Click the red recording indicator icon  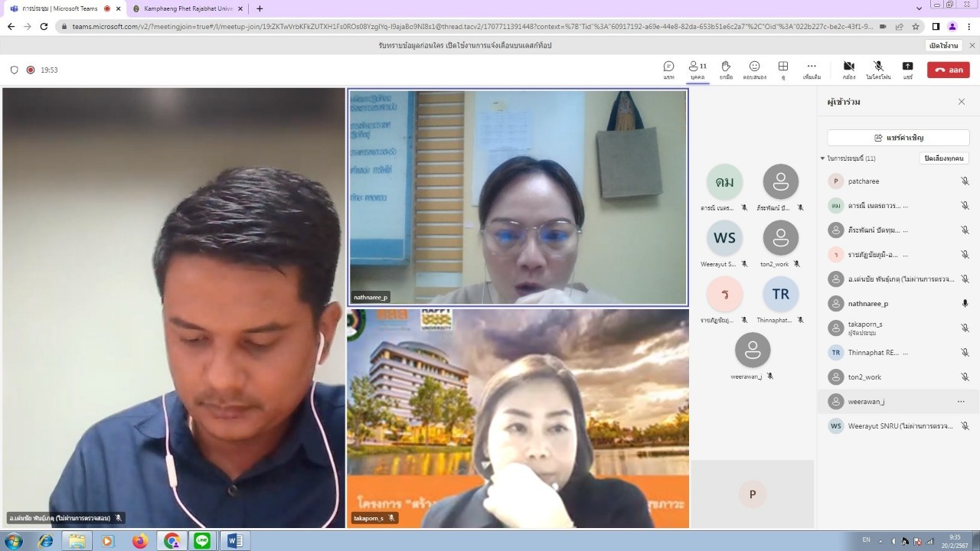(x=31, y=70)
